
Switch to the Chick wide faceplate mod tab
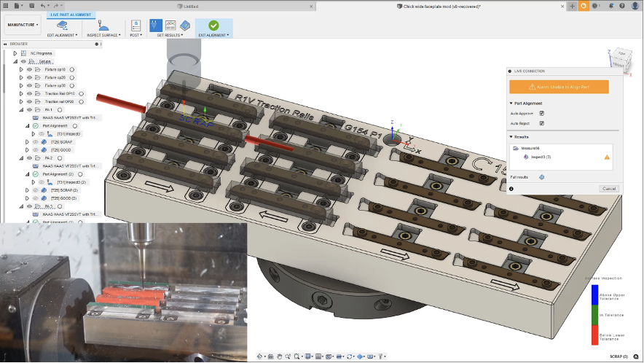pyautogui.click(x=439, y=6)
